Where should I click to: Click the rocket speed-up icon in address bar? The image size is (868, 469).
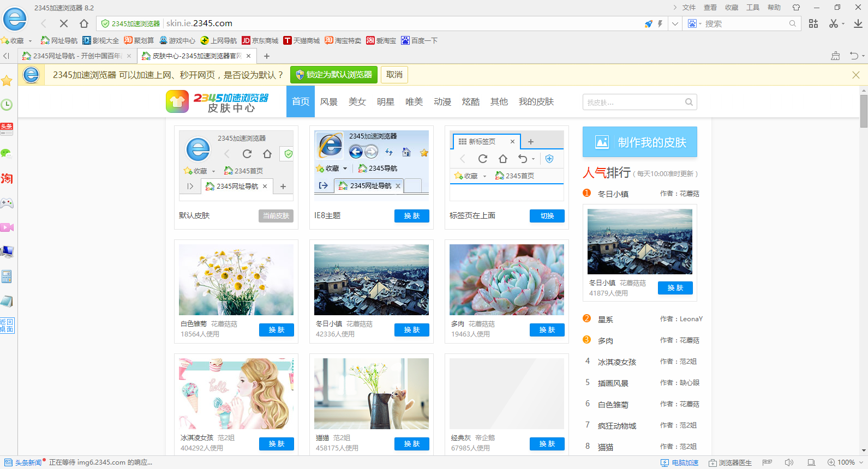click(648, 23)
